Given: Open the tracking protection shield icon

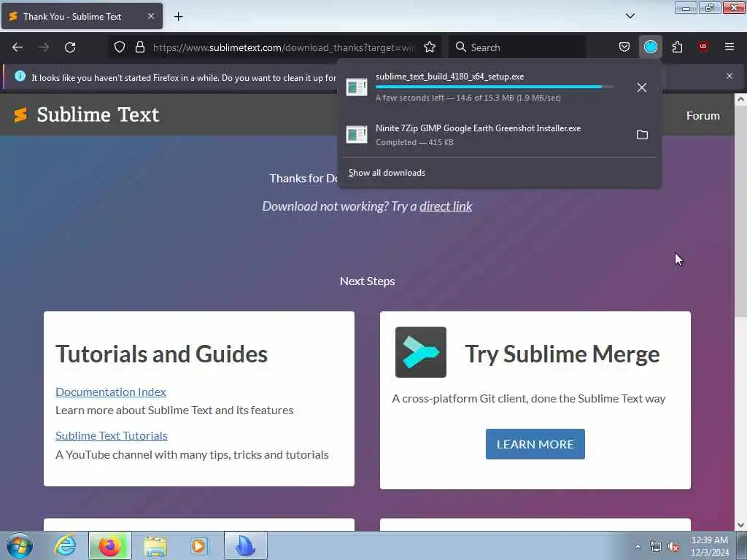Looking at the screenshot, I should pyautogui.click(x=120, y=47).
